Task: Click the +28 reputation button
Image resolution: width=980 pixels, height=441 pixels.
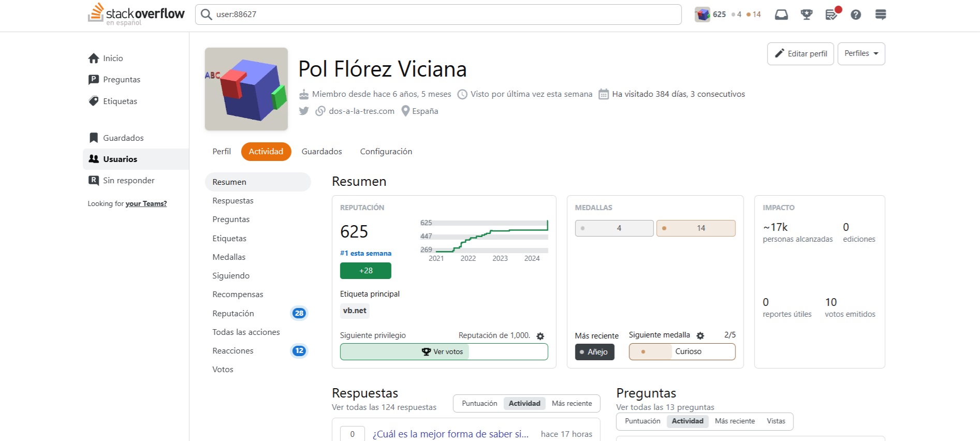Action: (x=365, y=271)
